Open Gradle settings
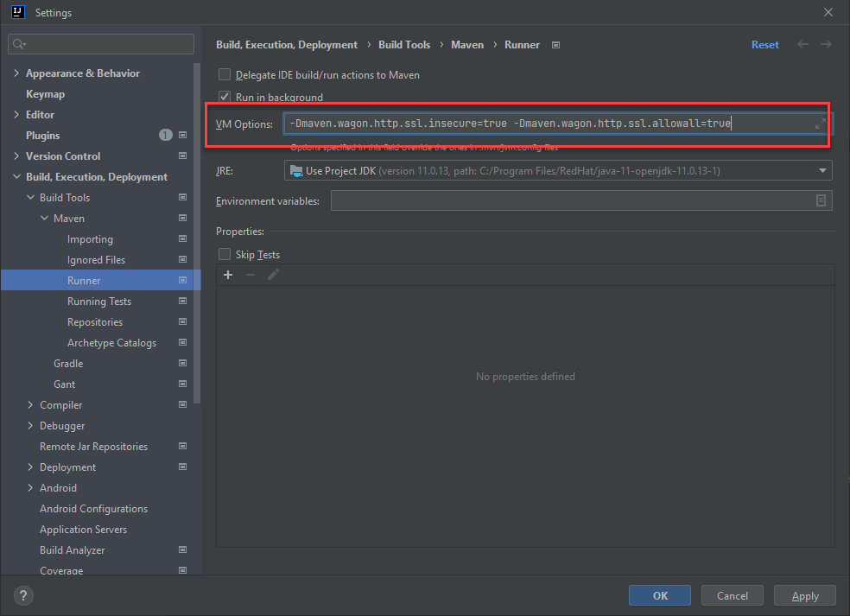This screenshot has width=850, height=616. point(68,364)
